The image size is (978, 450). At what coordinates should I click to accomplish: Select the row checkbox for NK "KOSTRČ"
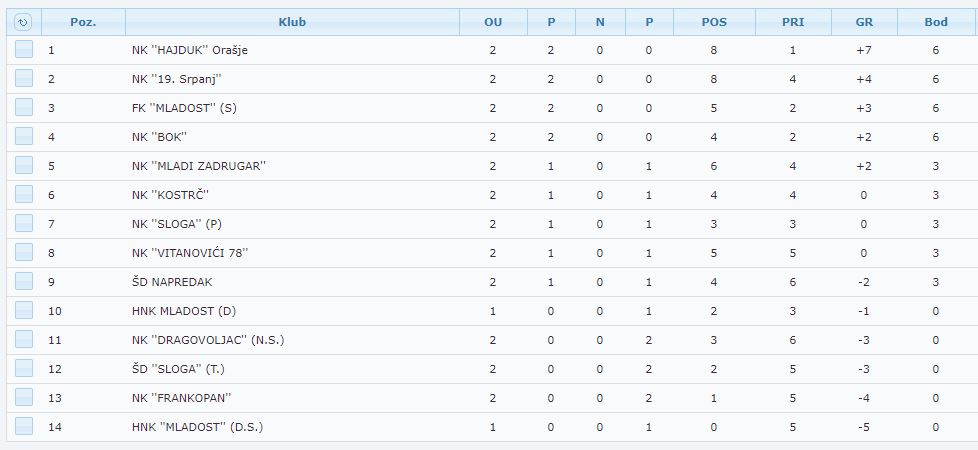24,194
